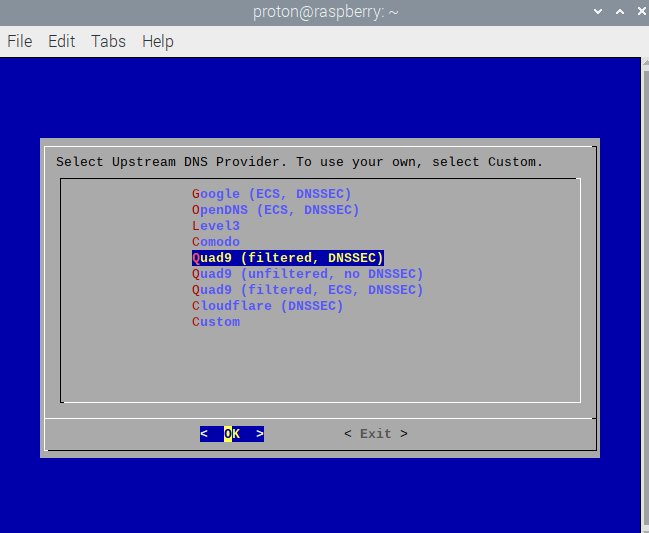Viewport: 649px width, 533px height.
Task: Choose Comodo DNS provider
Action: (216, 242)
